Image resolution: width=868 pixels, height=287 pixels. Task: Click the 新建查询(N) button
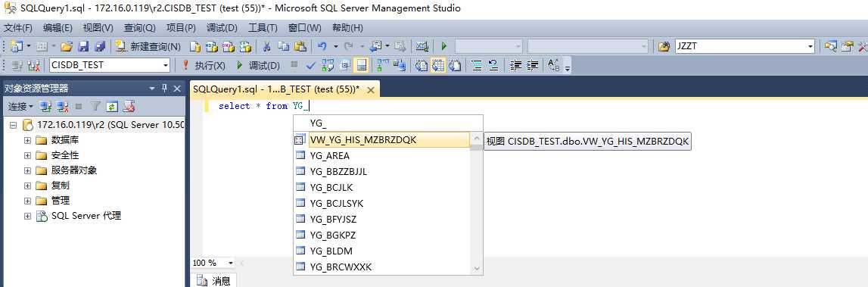148,46
